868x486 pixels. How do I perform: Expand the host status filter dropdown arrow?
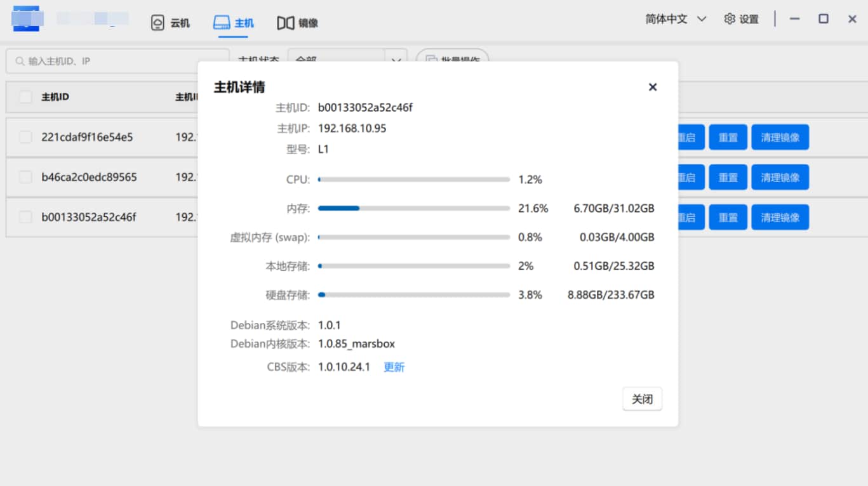point(396,61)
